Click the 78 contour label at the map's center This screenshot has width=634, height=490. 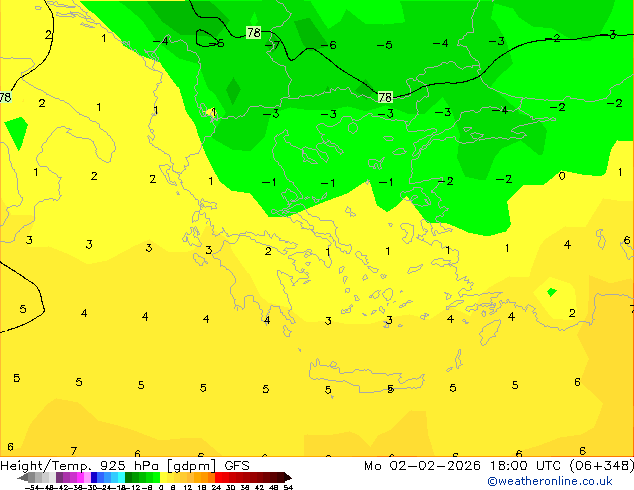coord(385,97)
